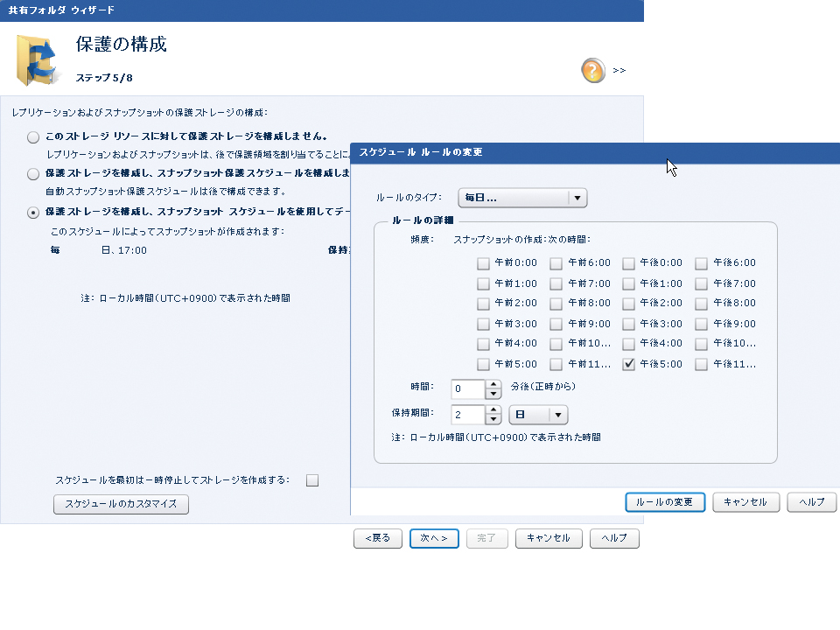Uncheck the 午後5:00 checkbox

(629, 364)
